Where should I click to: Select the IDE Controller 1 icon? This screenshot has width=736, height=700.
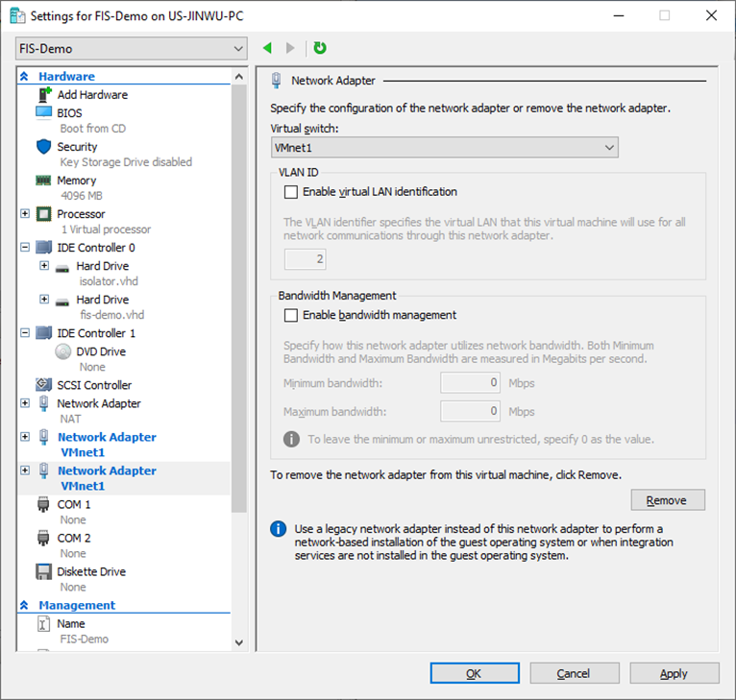pyautogui.click(x=43, y=333)
